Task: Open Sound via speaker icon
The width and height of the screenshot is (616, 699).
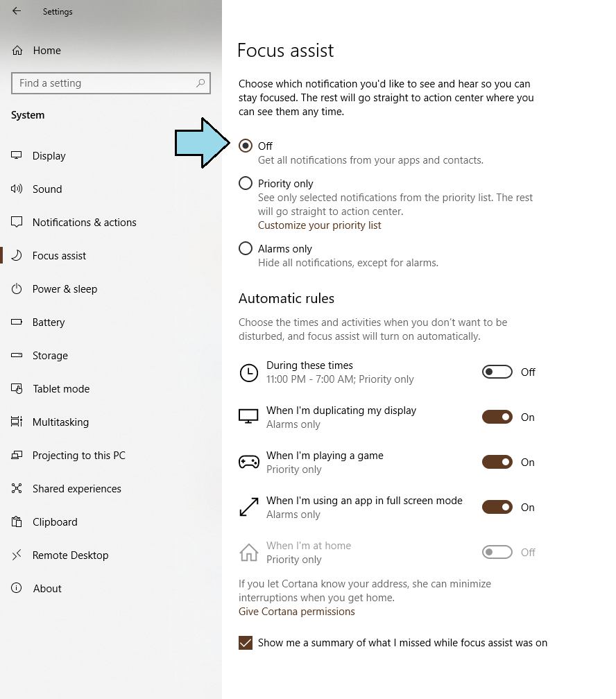Action: 17,189
